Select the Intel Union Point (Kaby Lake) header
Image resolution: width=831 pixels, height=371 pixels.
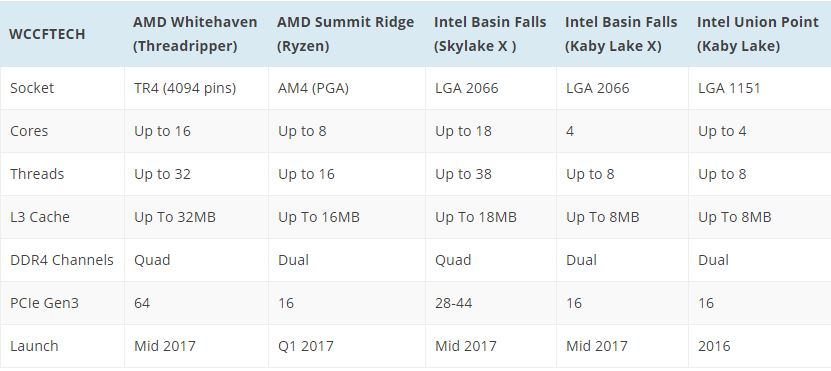(x=758, y=34)
